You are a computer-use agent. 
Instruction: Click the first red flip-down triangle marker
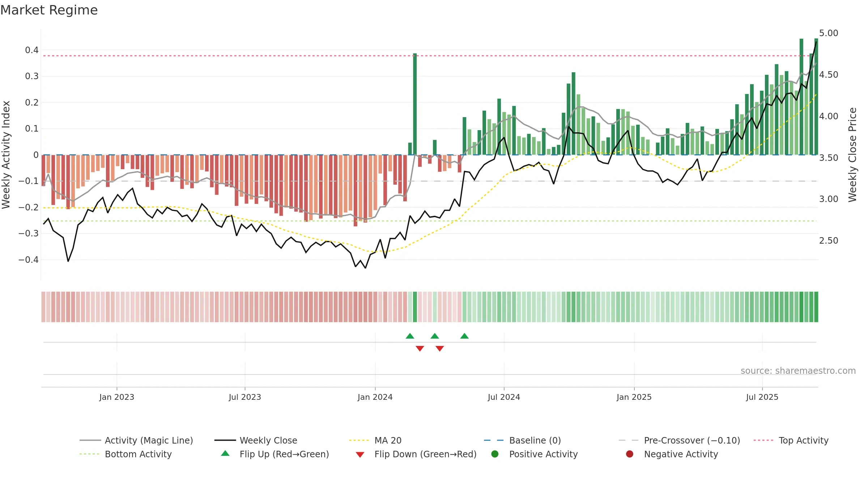pos(420,348)
